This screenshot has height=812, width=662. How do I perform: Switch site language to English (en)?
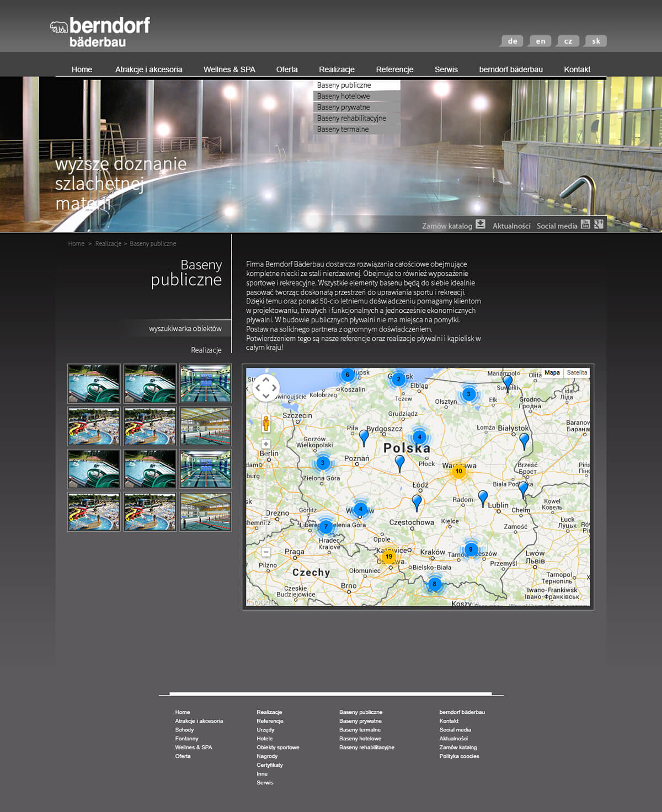[x=540, y=41]
